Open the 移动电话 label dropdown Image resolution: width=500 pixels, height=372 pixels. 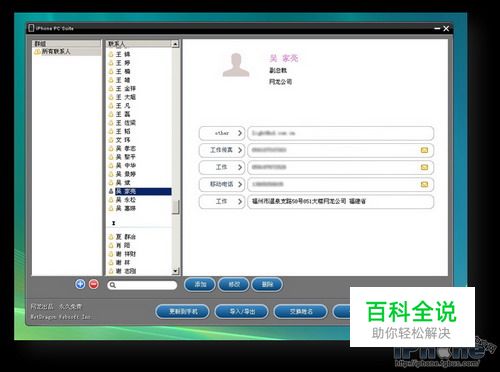point(222,184)
